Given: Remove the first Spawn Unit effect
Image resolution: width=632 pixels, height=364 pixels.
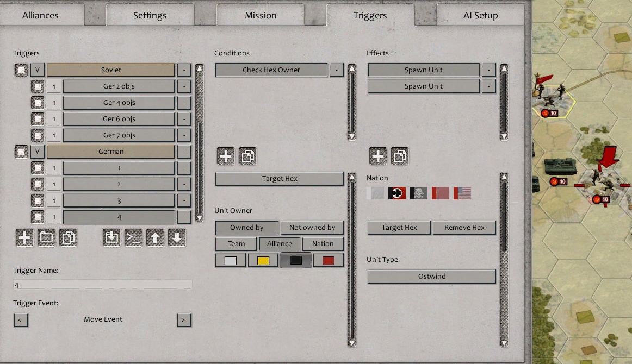Looking at the screenshot, I should (x=489, y=70).
